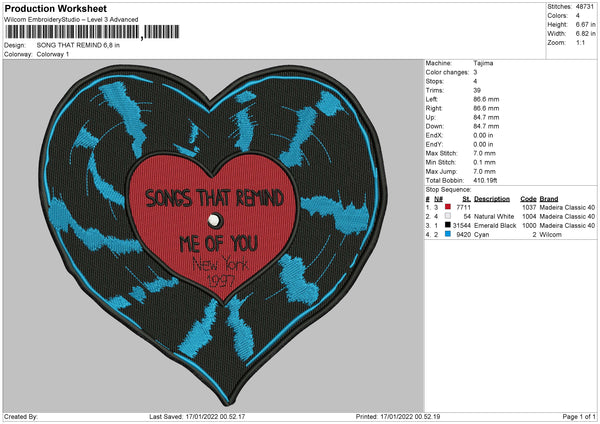Click 'Cyan' description text
Image resolution: width=600 pixels, height=424 pixels.
point(481,235)
